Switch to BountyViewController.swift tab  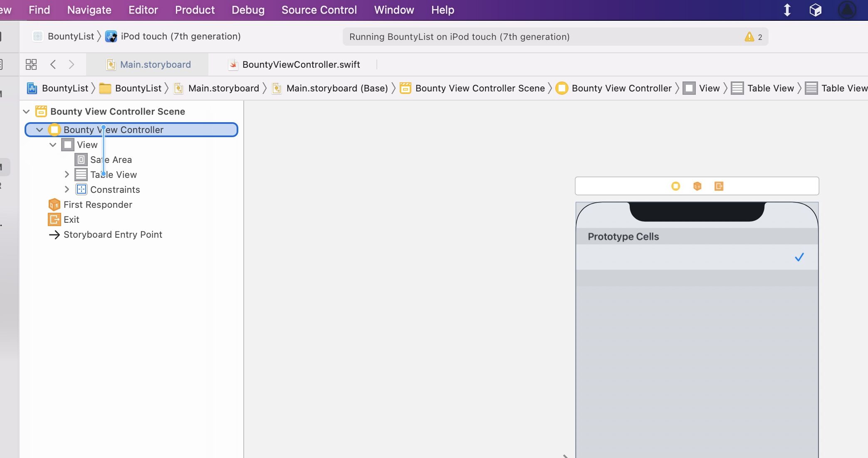301,64
